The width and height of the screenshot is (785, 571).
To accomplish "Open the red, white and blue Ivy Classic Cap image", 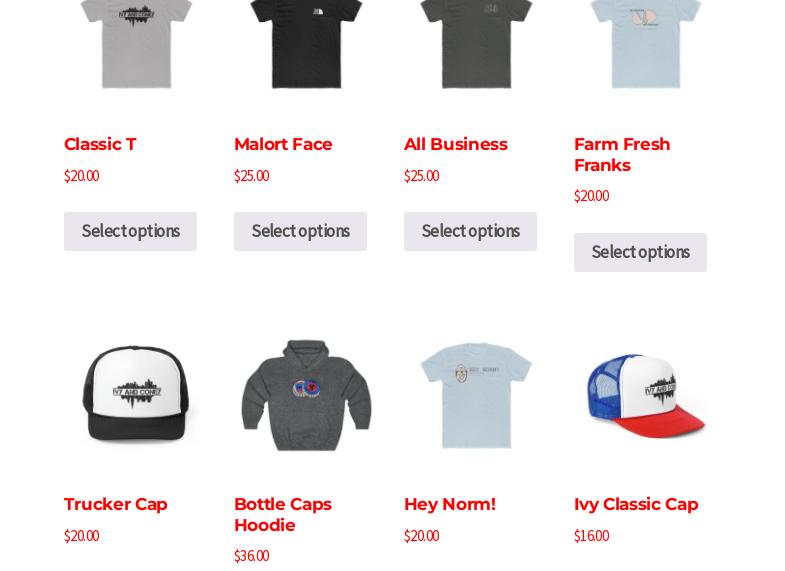I will point(645,394).
